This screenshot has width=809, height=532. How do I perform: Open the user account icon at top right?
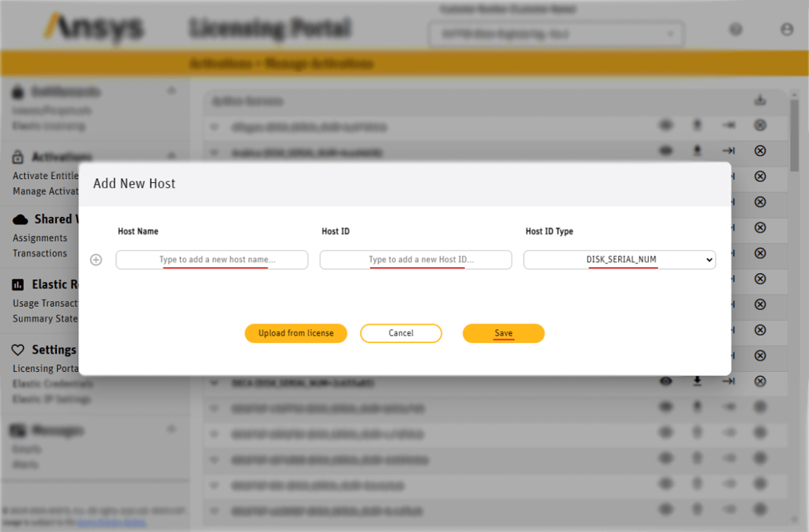tap(786, 29)
